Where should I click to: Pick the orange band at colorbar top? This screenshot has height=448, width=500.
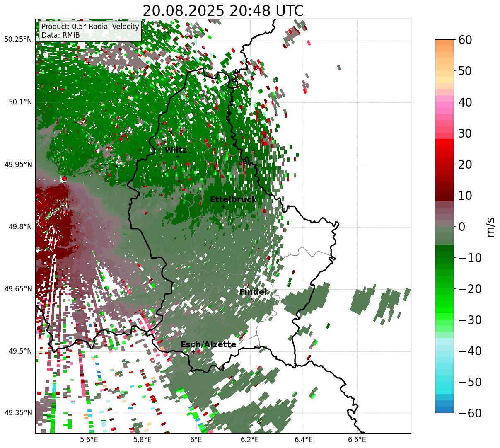444,43
